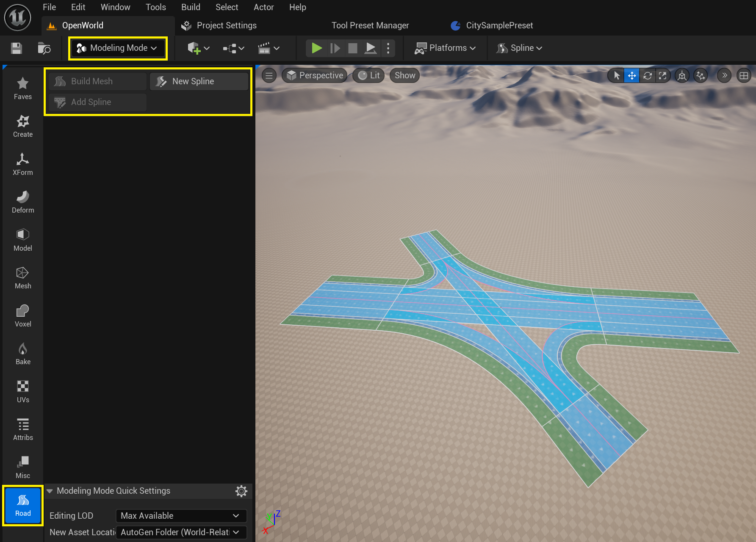Open the Blueprints toolbar dropdown
Image resolution: width=756 pixels, height=542 pixels.
click(x=233, y=48)
